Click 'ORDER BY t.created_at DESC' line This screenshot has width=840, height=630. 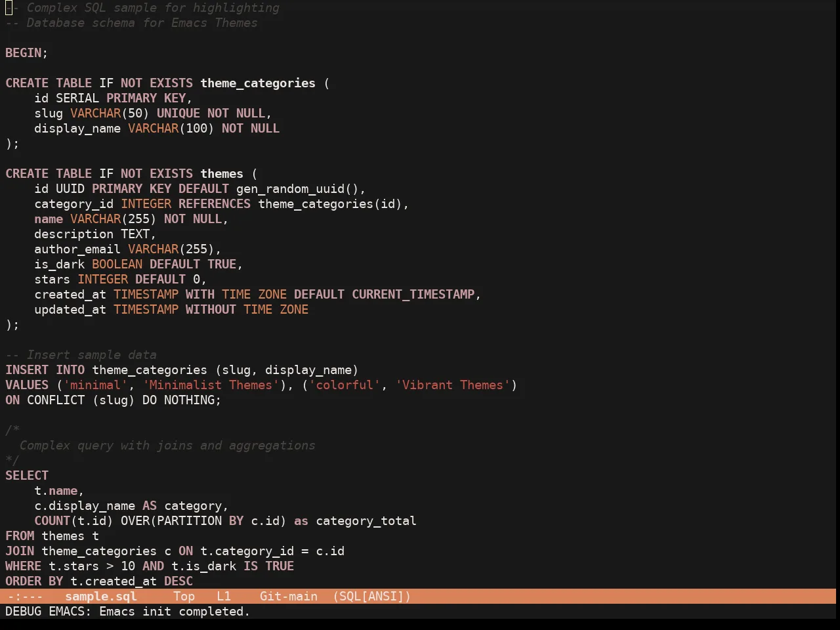point(99,581)
